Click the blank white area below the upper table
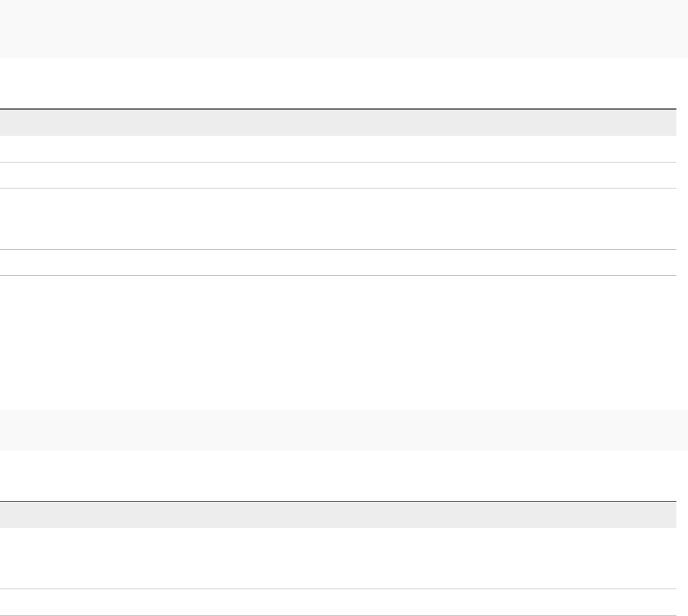Viewport: 688px width, 616px height. (x=338, y=339)
